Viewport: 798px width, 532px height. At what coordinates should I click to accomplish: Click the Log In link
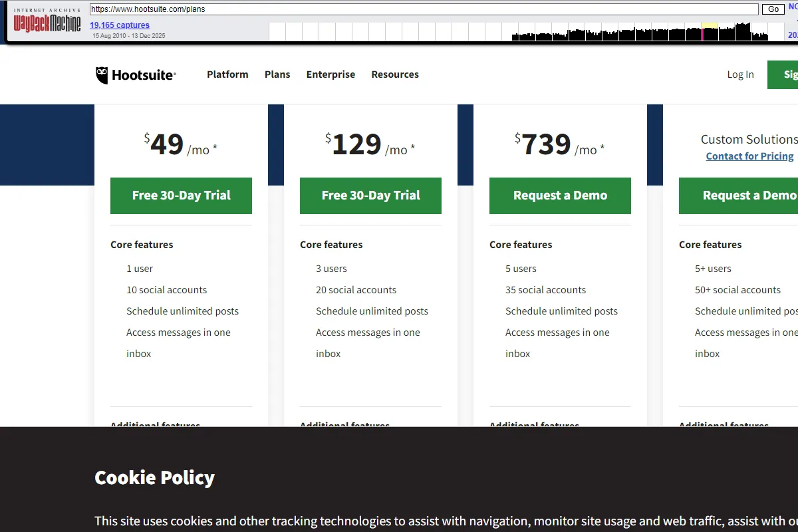pos(740,74)
